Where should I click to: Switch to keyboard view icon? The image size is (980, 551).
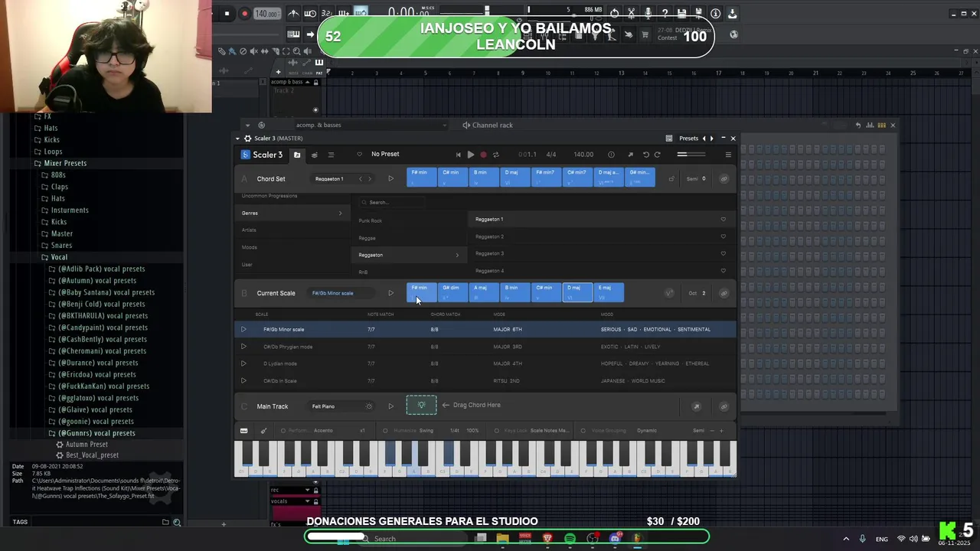[244, 431]
